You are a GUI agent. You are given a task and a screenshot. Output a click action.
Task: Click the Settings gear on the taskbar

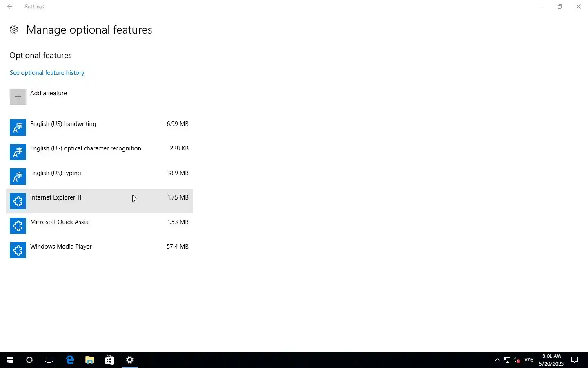tap(130, 360)
